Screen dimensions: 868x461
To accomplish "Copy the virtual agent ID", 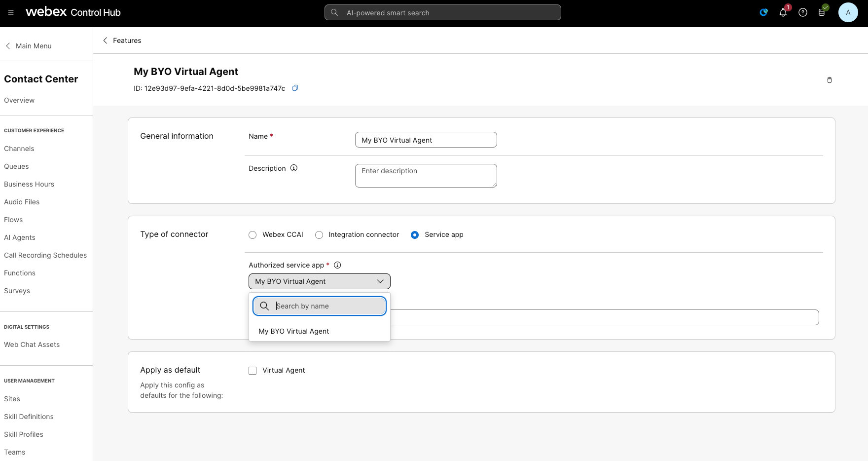I will [x=295, y=88].
